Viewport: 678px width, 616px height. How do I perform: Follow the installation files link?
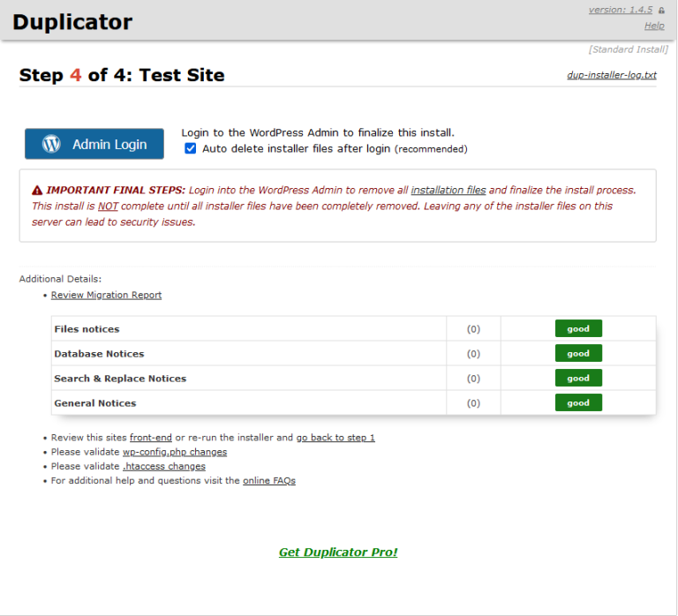tap(448, 190)
